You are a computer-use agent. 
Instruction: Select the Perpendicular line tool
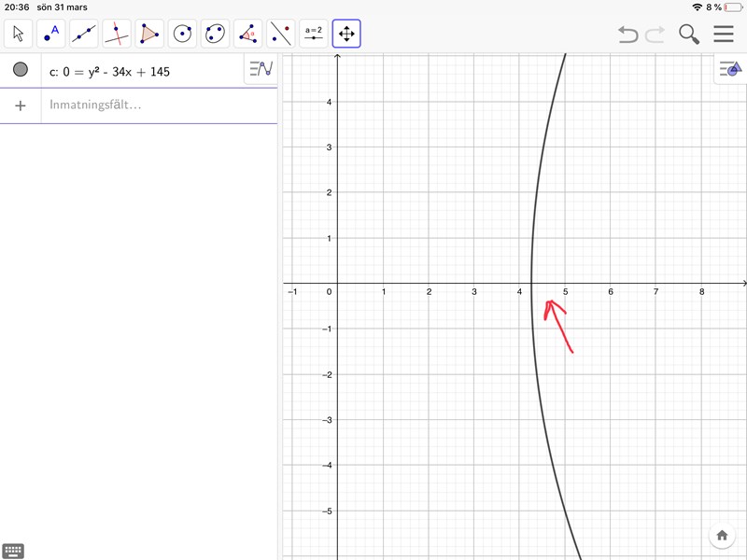117,35
